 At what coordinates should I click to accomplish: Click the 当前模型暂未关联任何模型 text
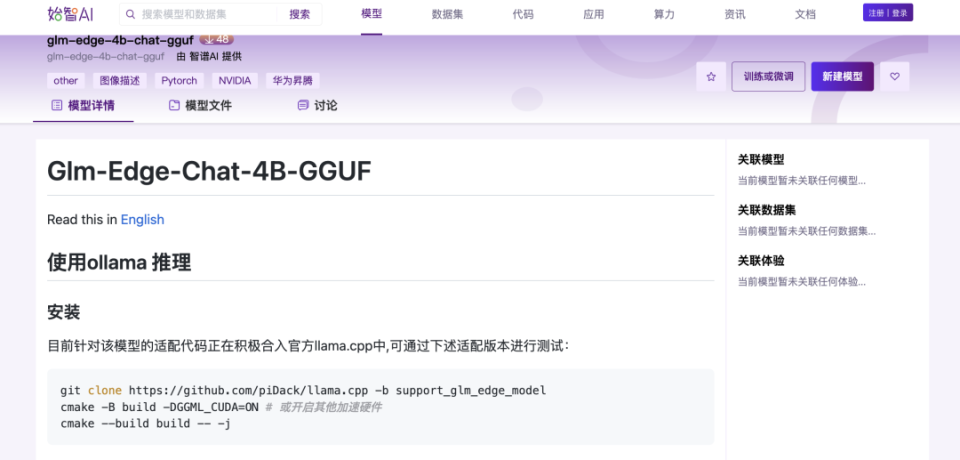[801, 181]
